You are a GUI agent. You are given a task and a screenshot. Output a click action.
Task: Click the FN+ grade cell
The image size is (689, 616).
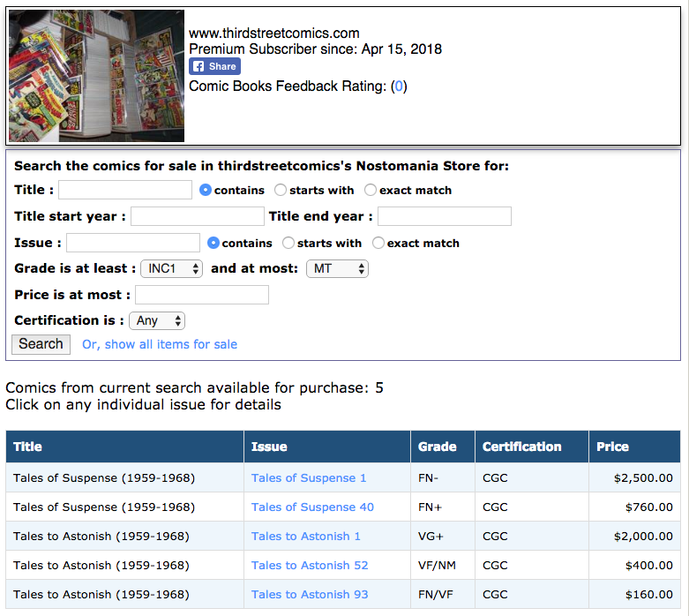(443, 507)
